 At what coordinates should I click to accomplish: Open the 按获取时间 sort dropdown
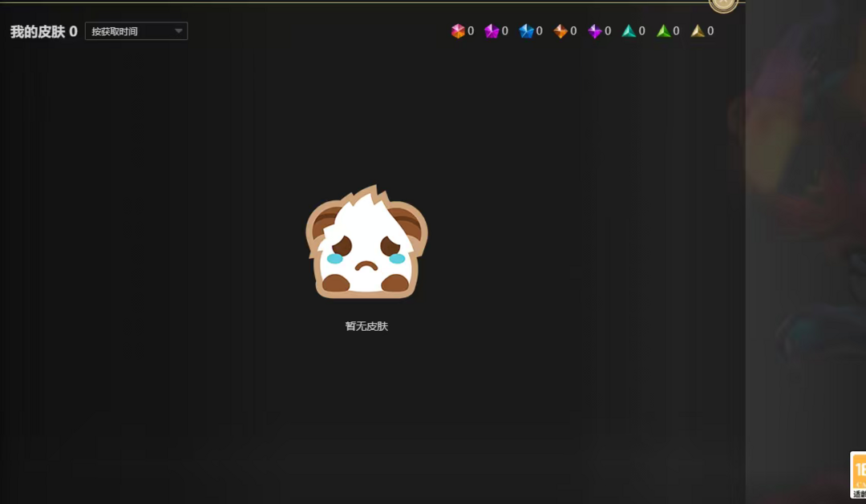tap(136, 31)
